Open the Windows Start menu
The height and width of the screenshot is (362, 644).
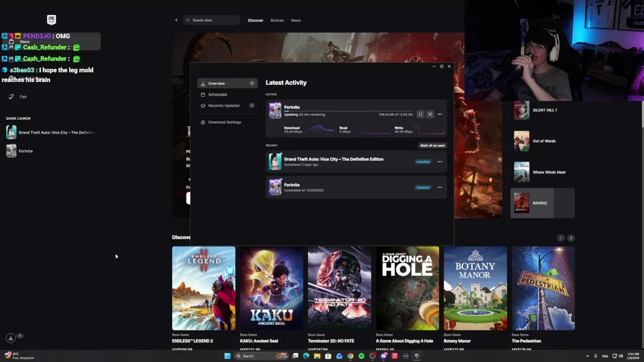227,356
